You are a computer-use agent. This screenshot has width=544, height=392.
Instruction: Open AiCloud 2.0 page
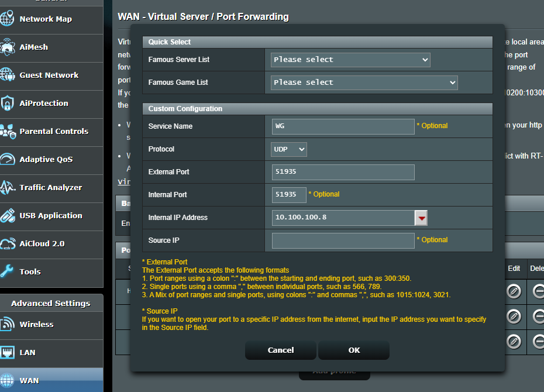click(51, 244)
